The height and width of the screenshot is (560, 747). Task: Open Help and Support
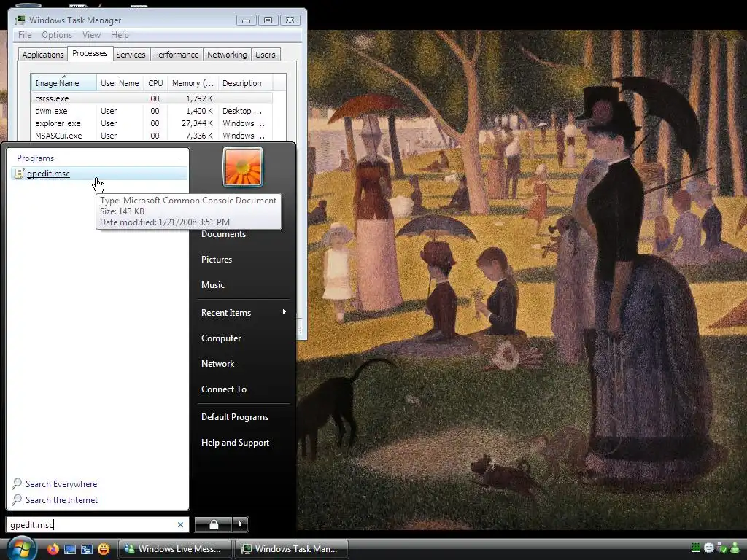[236, 443]
